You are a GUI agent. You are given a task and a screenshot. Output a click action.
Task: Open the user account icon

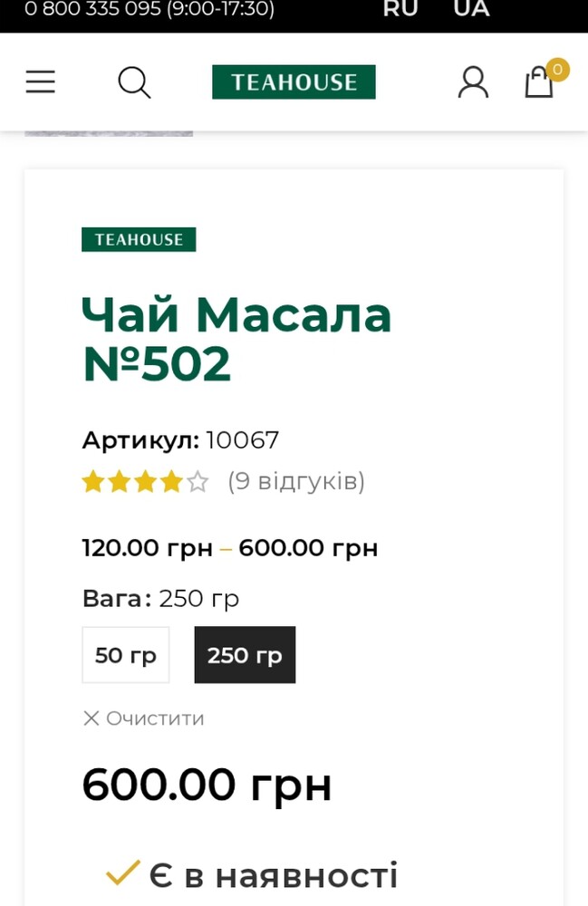pyautogui.click(x=472, y=82)
